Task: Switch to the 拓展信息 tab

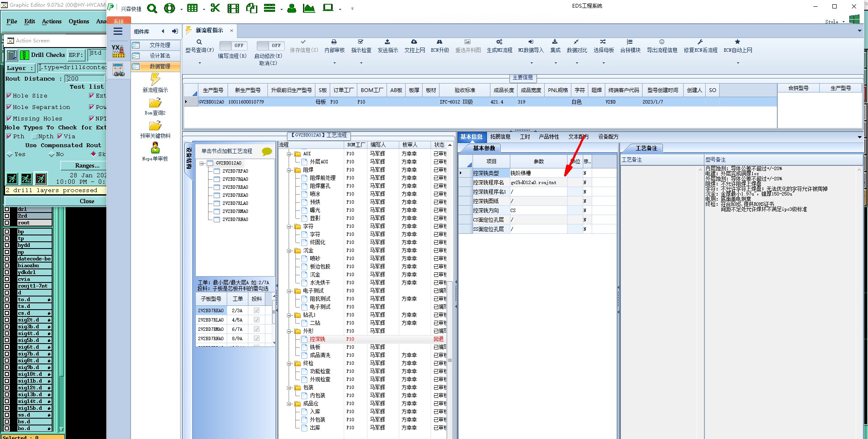Action: [500, 137]
